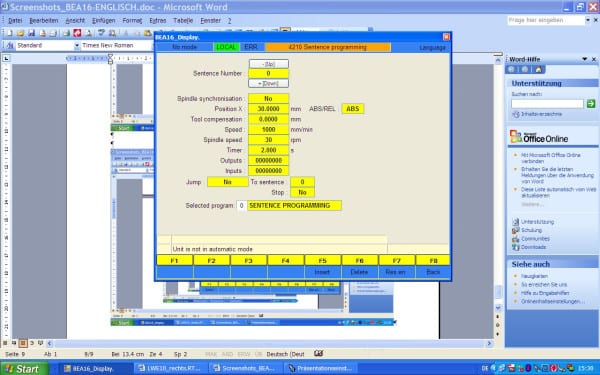Click the Timer 2.000 field

pos(269,150)
